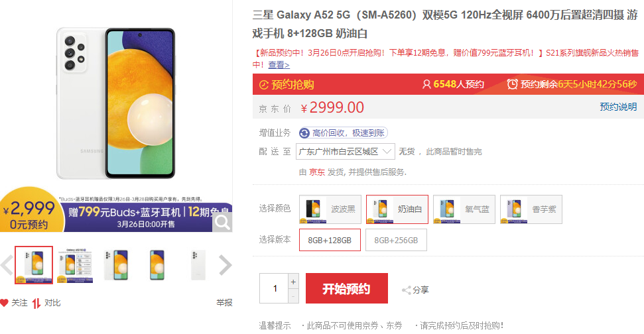Open the delivery region dropdown 广东广州市白云区城区
Screen dimensions: 644x334
coord(345,152)
